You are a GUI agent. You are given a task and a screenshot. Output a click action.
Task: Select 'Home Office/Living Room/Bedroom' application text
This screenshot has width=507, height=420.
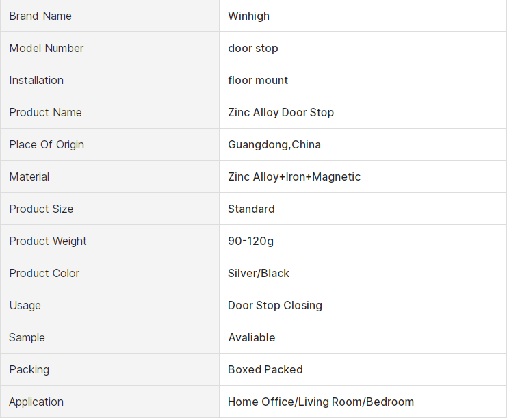[321, 402]
